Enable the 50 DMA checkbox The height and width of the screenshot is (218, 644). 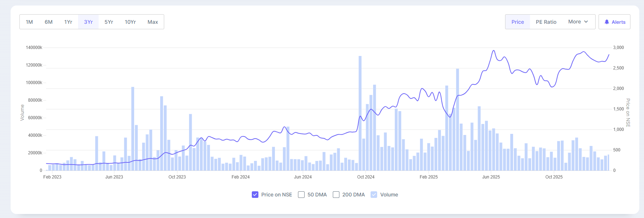coord(301,195)
